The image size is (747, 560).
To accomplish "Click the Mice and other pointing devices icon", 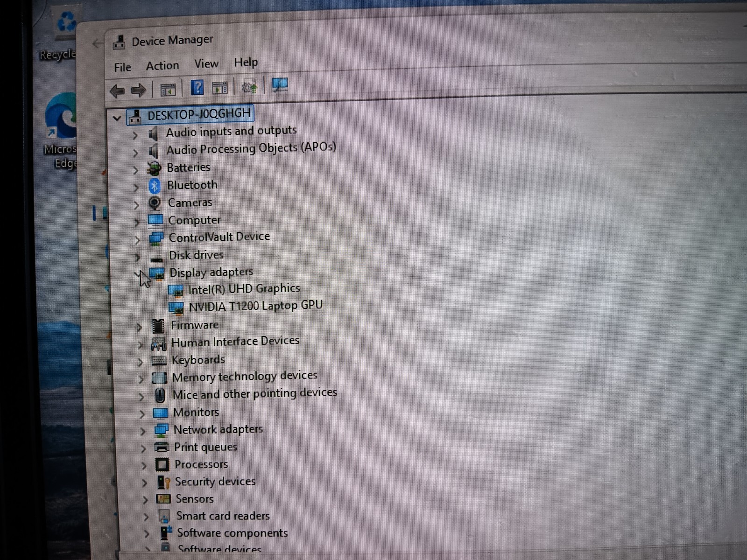I will 160,395.
